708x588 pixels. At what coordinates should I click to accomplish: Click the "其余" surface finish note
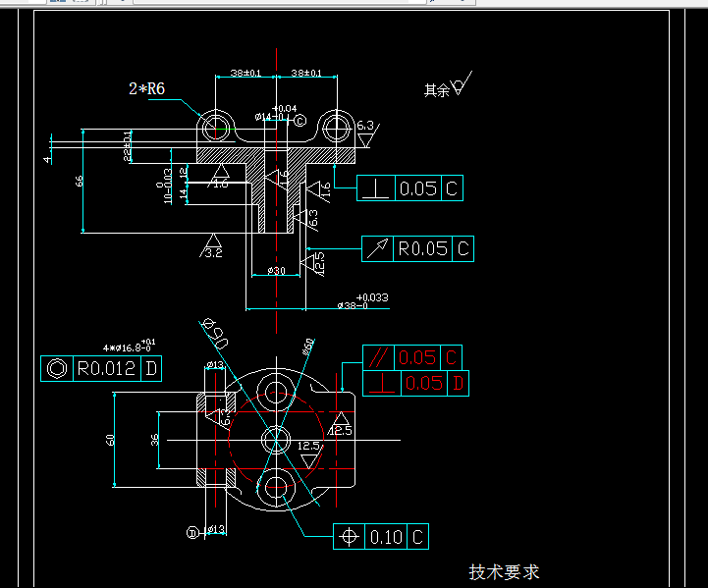[x=437, y=90]
